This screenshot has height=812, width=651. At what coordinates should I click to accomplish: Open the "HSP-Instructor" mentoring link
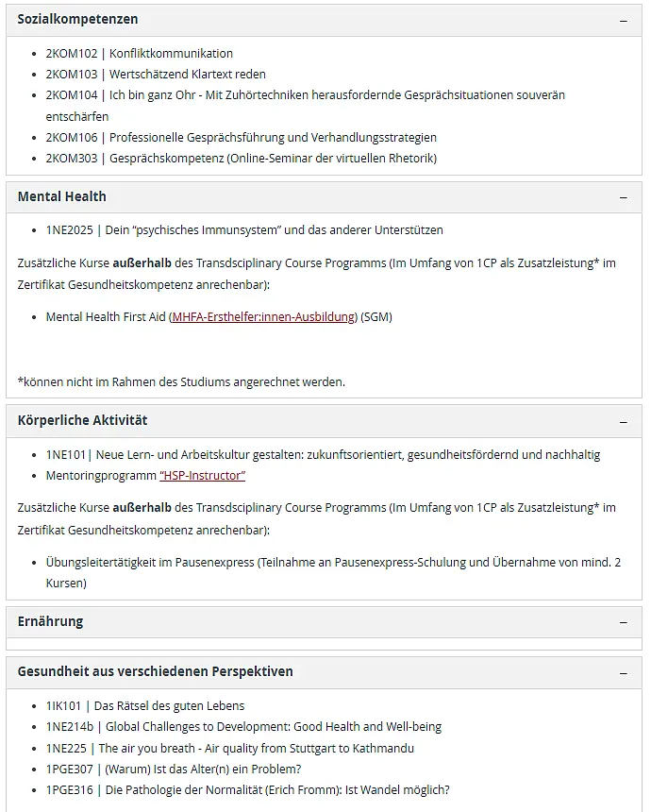tap(202, 475)
